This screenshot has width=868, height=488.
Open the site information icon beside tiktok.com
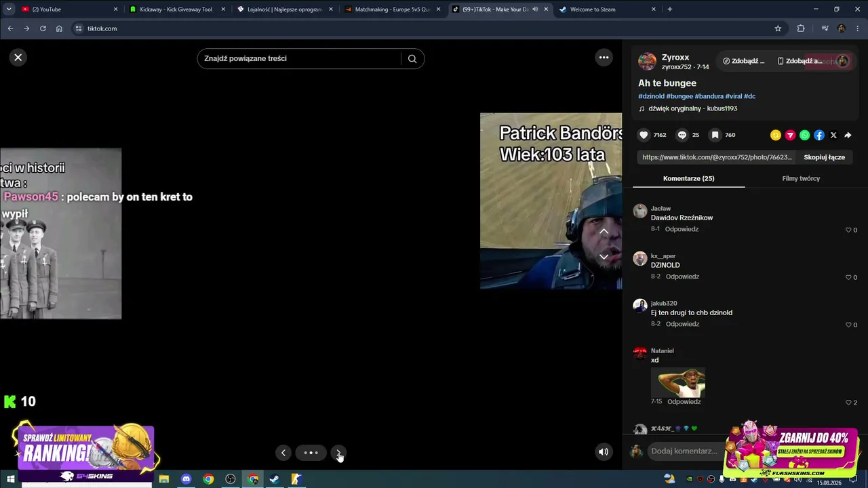click(78, 28)
